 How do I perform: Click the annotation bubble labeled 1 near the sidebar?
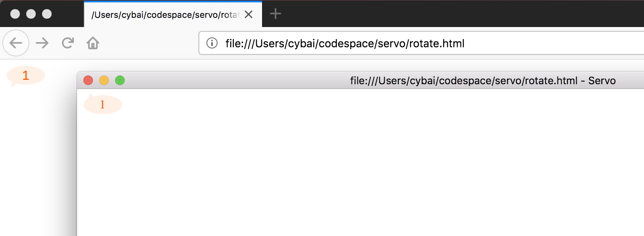coord(25,75)
